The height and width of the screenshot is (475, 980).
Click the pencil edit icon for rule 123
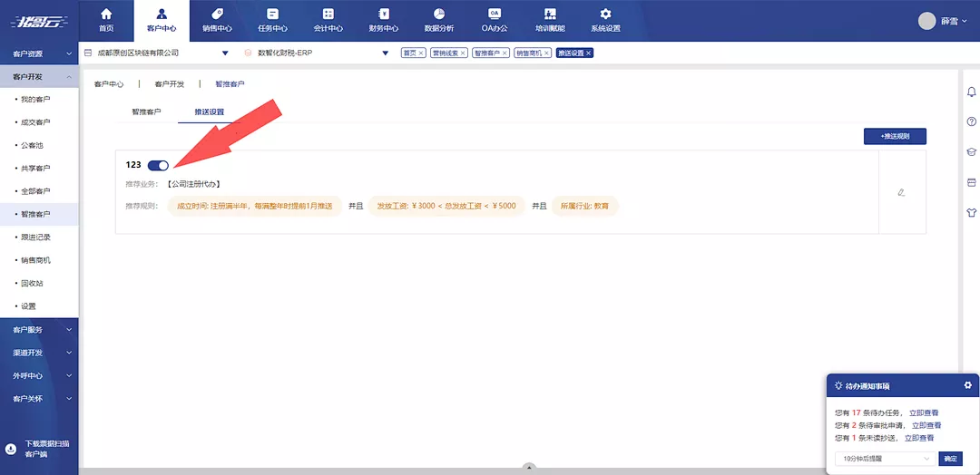(901, 192)
